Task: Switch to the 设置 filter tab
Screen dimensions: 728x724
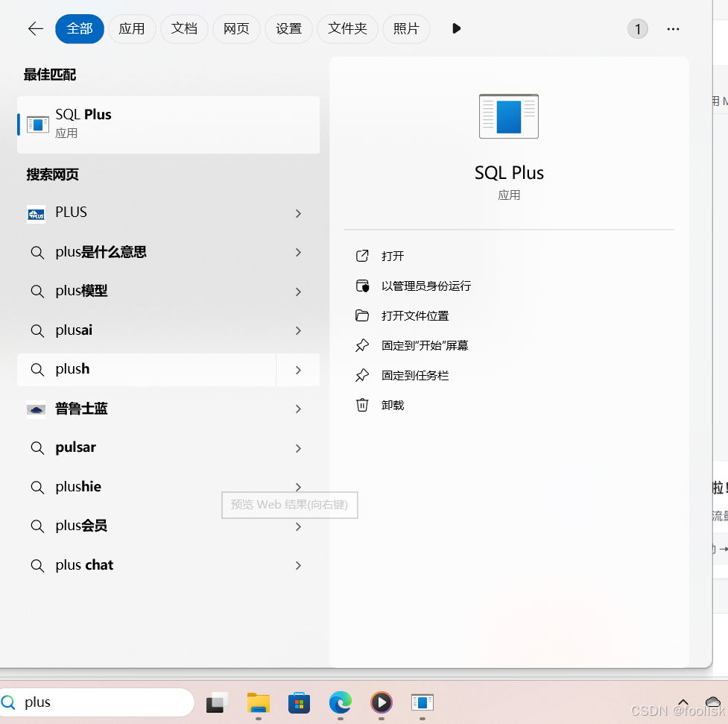Action: coord(289,29)
